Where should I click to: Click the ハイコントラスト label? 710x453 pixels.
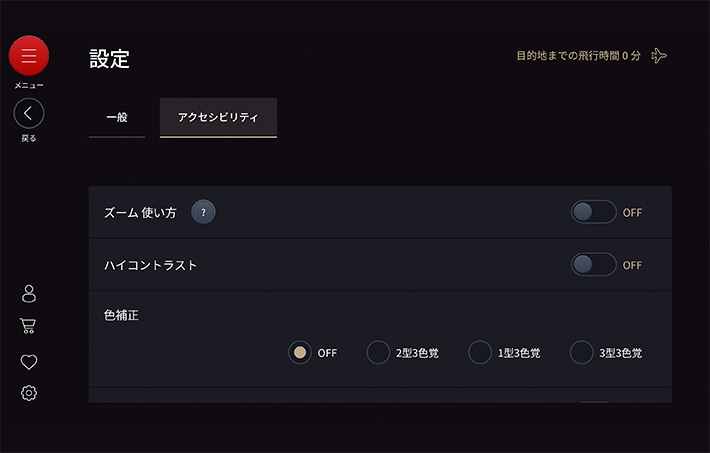(x=151, y=265)
